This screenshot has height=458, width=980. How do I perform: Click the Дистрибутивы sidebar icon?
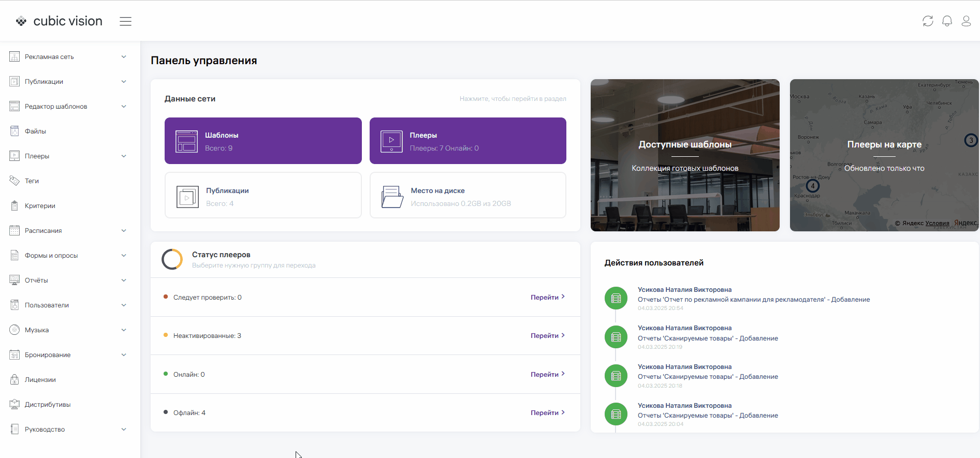[14, 405]
